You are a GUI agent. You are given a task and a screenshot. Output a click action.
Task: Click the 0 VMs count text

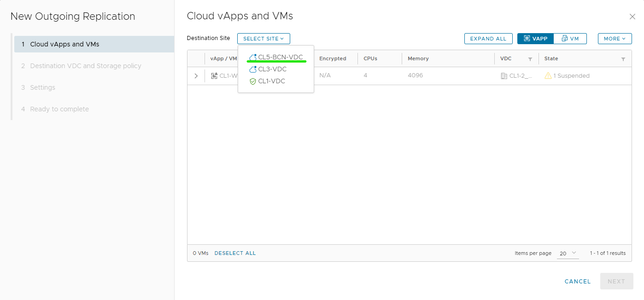pyautogui.click(x=200, y=253)
